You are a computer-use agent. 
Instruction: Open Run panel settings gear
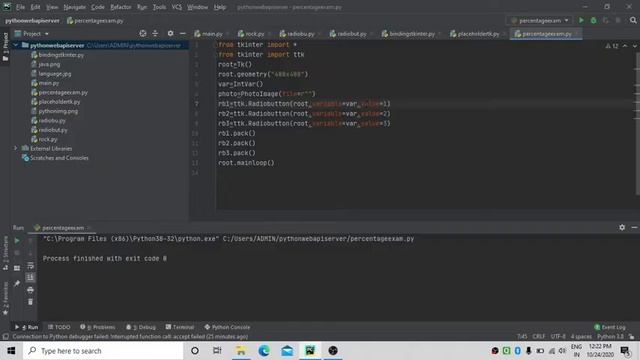pos(622,227)
